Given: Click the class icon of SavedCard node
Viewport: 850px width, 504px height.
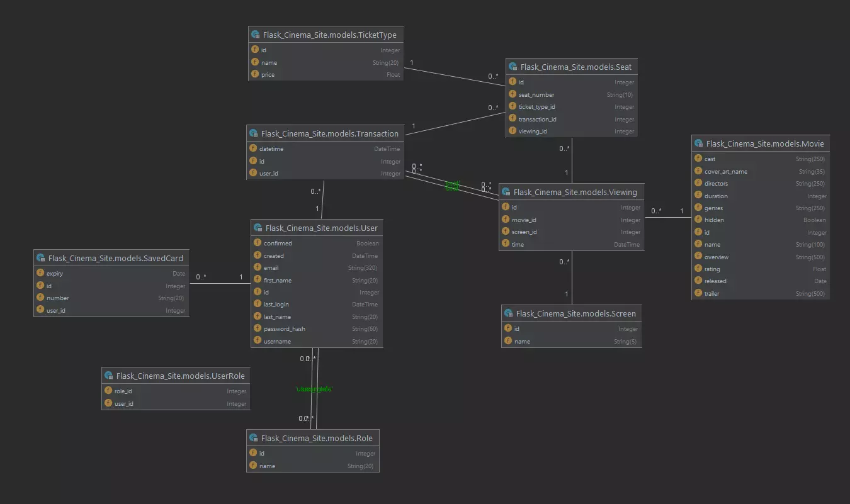Looking at the screenshot, I should point(41,258).
